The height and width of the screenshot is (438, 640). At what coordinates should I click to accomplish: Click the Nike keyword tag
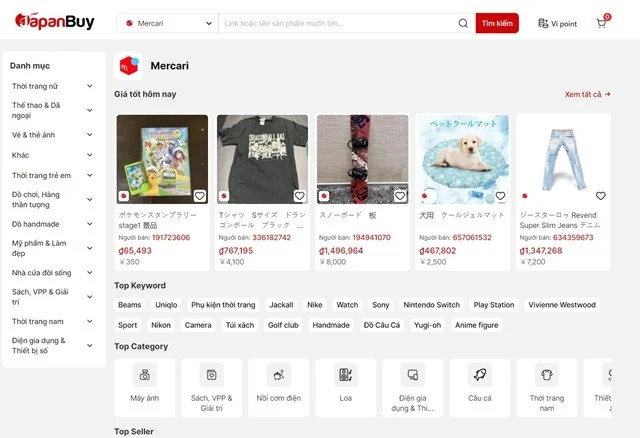pos(315,305)
